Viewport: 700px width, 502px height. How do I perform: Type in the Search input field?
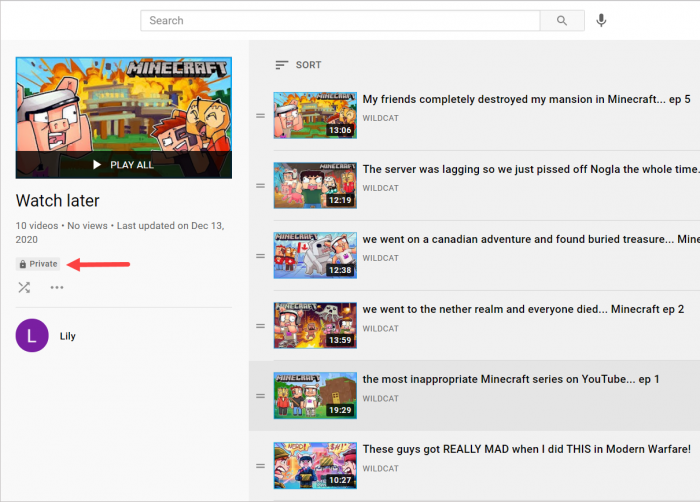point(340,20)
